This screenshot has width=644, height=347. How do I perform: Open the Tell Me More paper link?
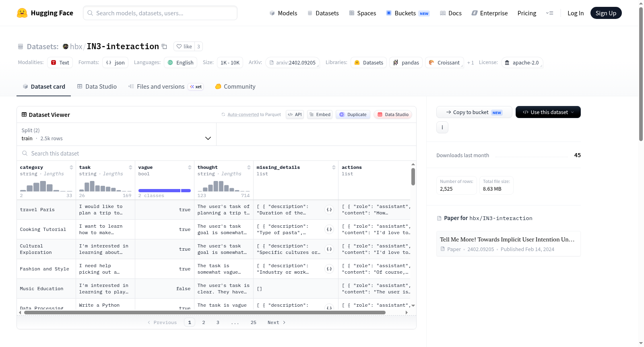508,243
